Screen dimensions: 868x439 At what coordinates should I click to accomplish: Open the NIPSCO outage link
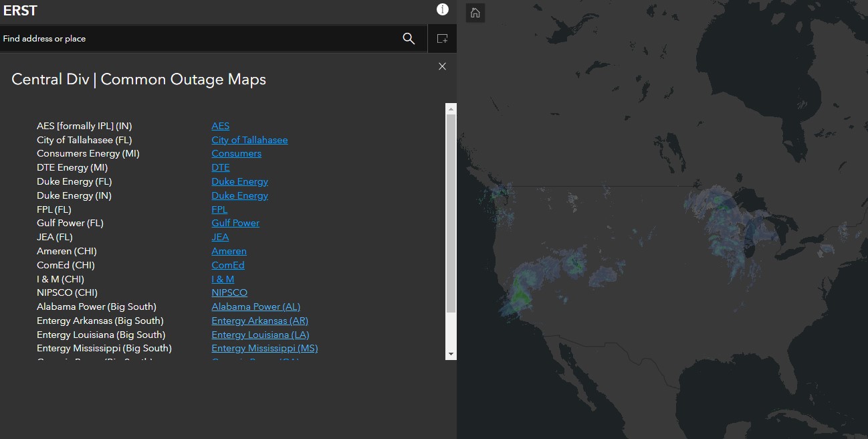229,292
